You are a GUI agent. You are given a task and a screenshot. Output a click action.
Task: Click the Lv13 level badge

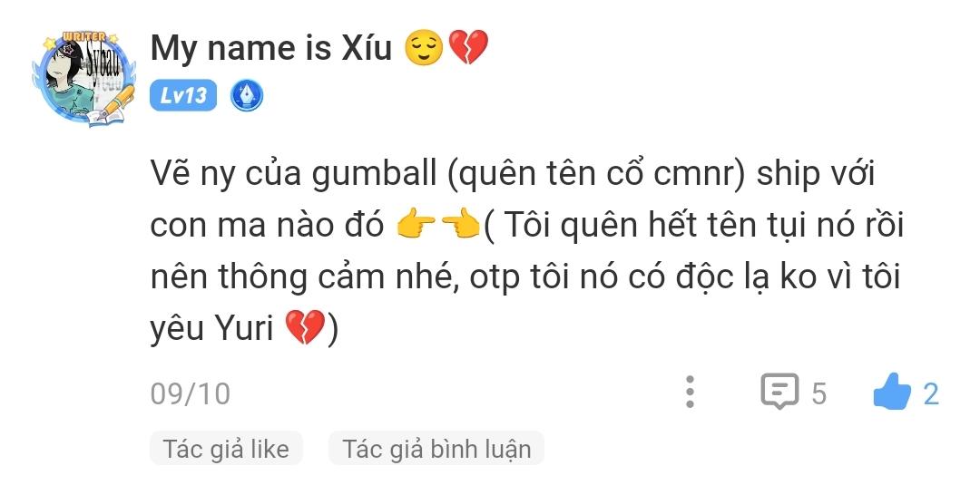183,95
